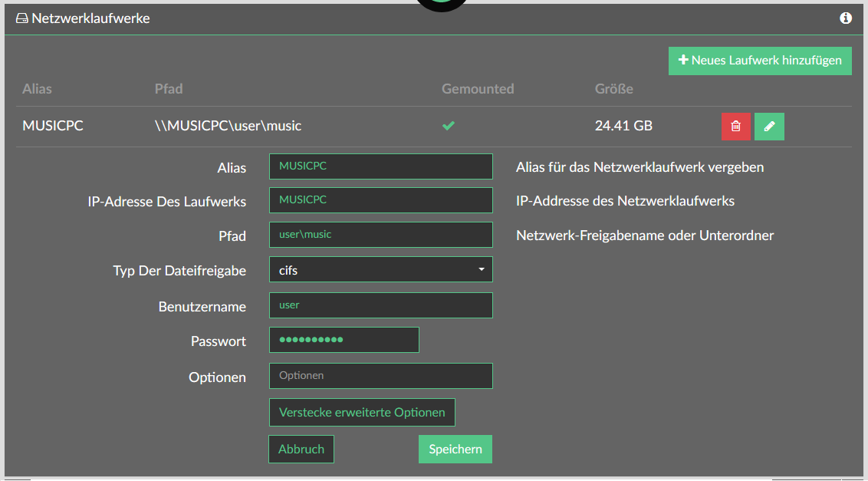Focus the Alias input field
Screen dimensions: 868x481
coord(380,166)
